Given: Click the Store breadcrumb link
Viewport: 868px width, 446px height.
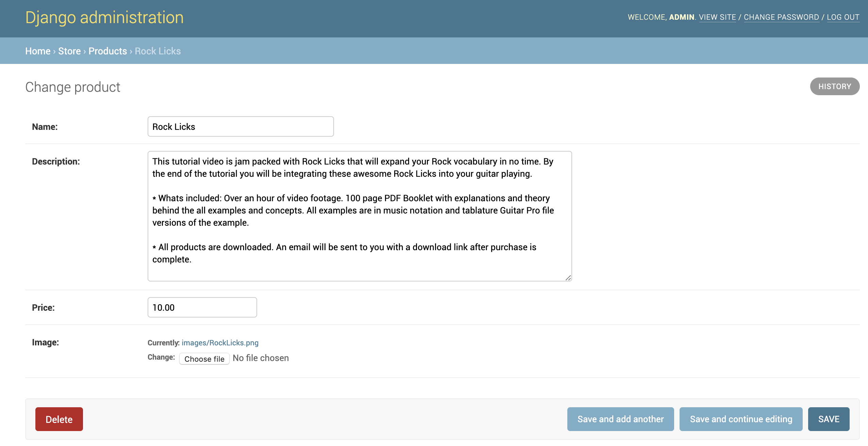Looking at the screenshot, I should [x=68, y=51].
